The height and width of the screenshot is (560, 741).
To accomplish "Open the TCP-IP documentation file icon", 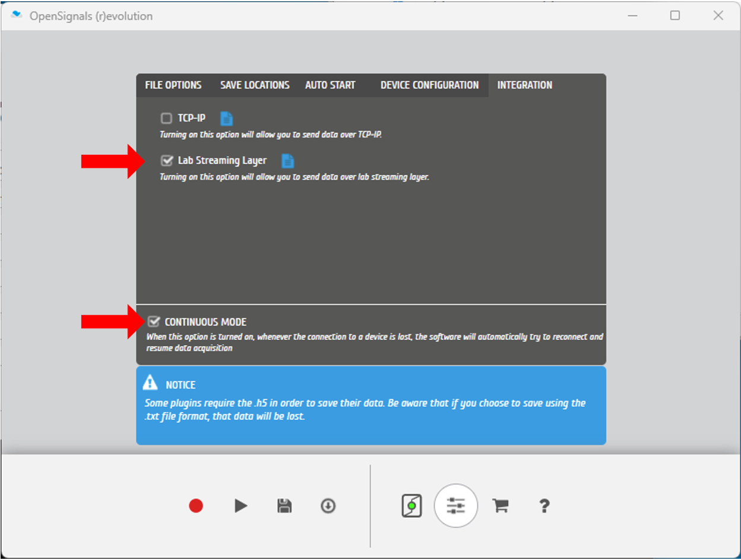I will (226, 119).
